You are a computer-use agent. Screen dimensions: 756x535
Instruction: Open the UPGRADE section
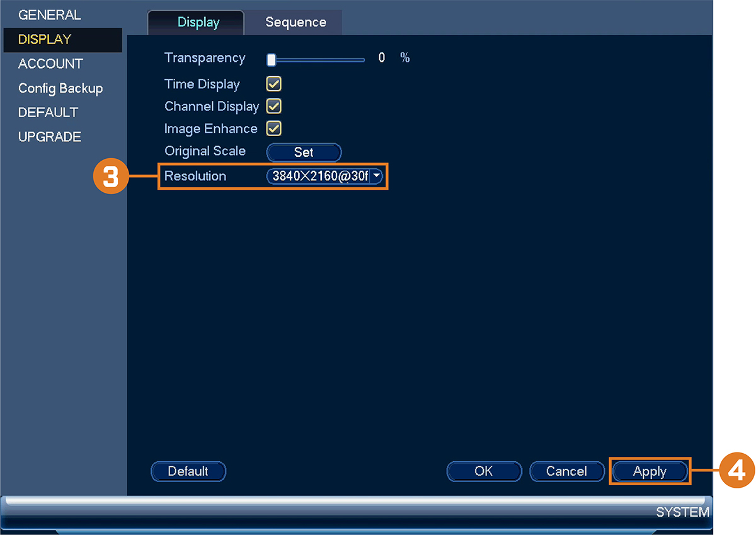click(x=50, y=137)
